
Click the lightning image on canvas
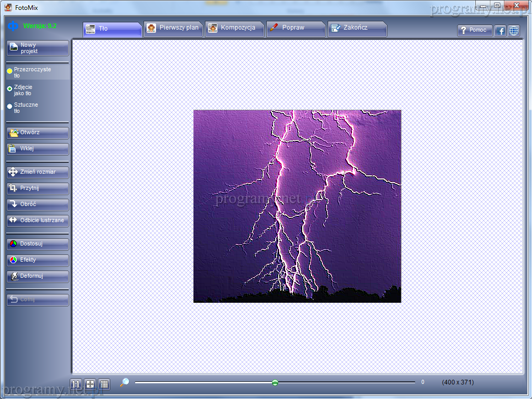point(297,206)
